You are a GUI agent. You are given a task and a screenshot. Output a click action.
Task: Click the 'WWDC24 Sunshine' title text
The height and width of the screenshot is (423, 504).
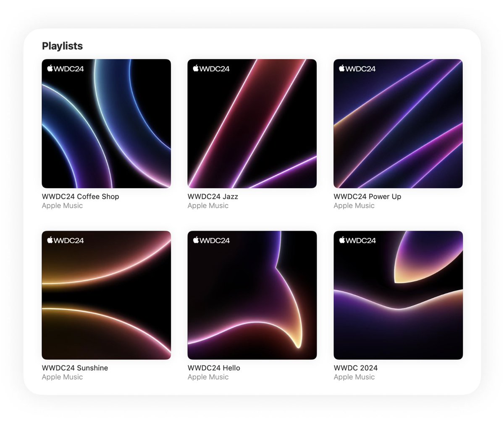75,368
